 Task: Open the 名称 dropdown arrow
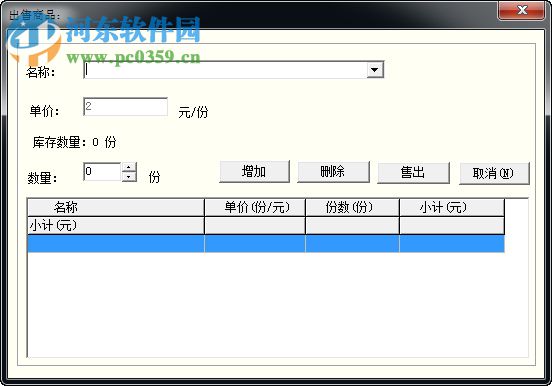pos(375,70)
